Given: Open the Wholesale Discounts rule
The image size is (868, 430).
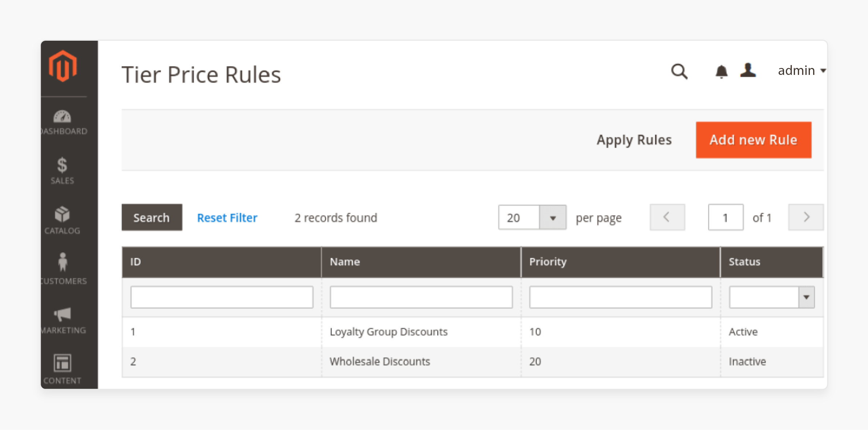Looking at the screenshot, I should click(380, 362).
